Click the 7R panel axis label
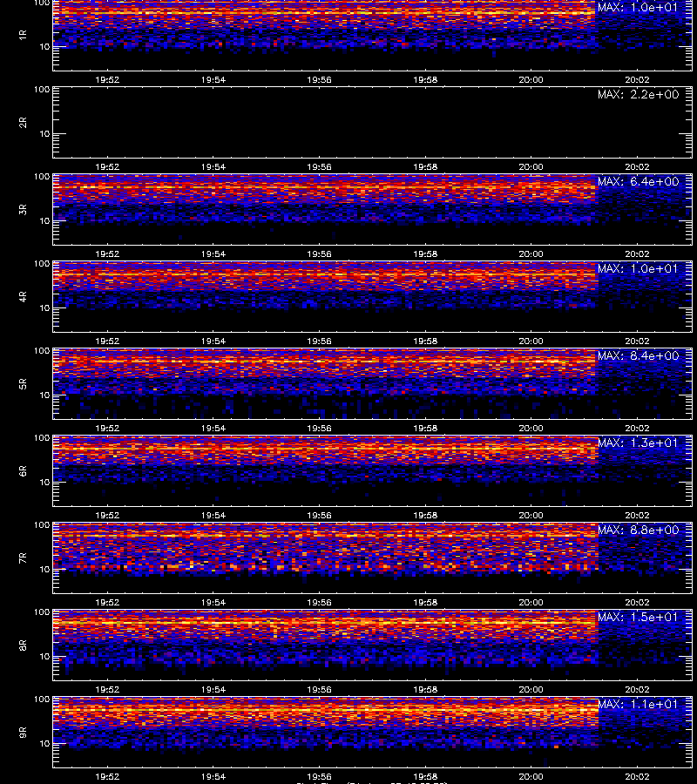The image size is (697, 784). click(23, 558)
